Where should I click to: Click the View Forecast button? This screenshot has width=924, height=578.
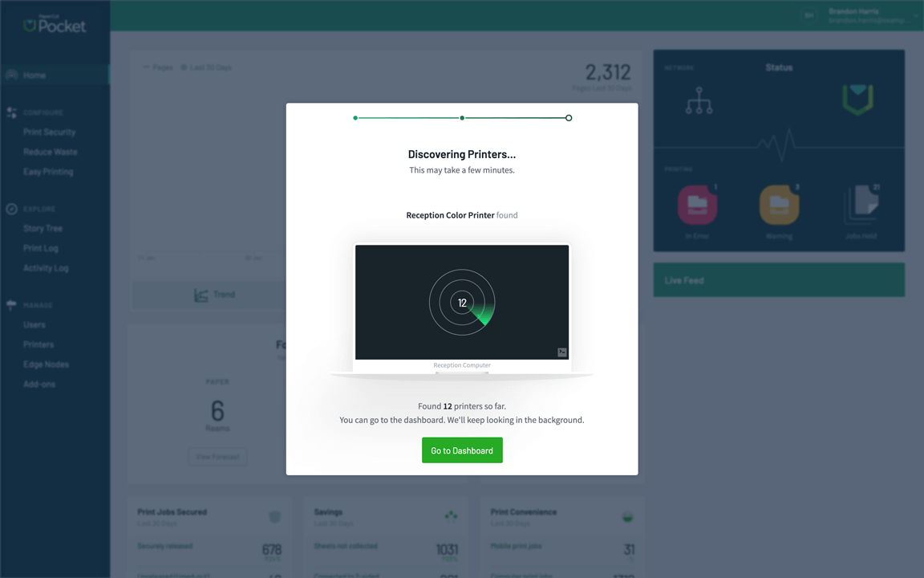(217, 456)
